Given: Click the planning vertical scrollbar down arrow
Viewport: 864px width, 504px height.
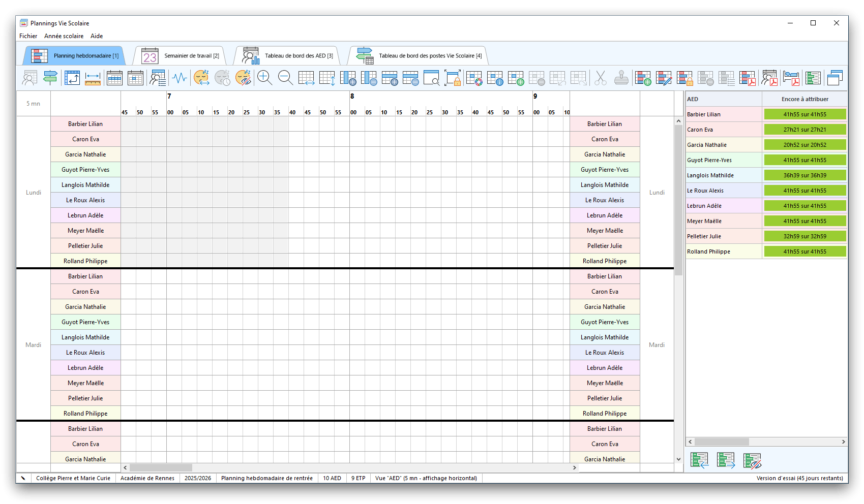Looking at the screenshot, I should 678,459.
